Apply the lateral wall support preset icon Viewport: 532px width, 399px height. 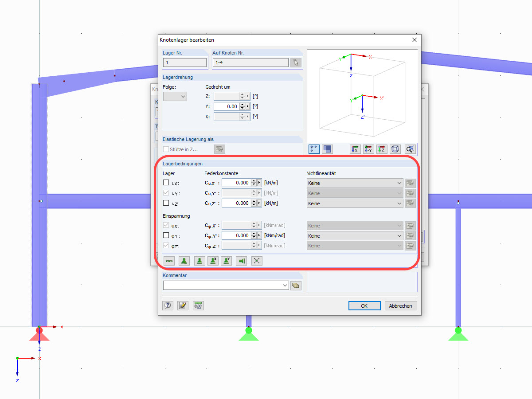click(x=242, y=261)
